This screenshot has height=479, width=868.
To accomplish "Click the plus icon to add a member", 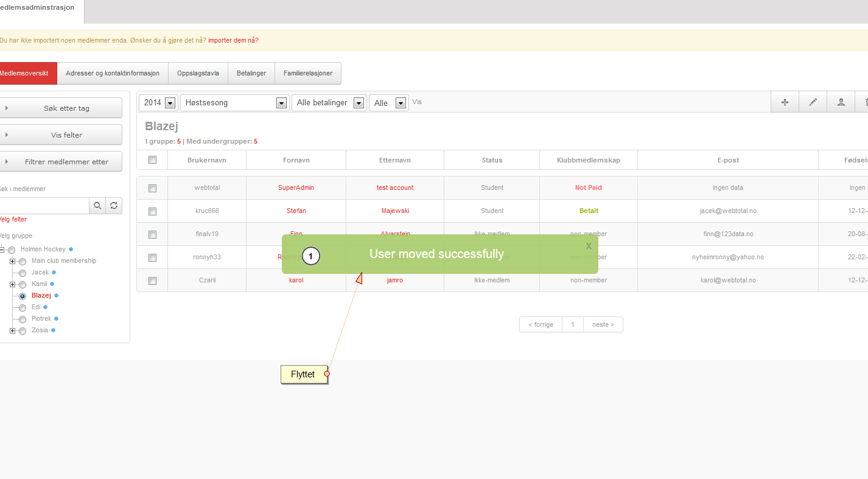I will coord(785,102).
